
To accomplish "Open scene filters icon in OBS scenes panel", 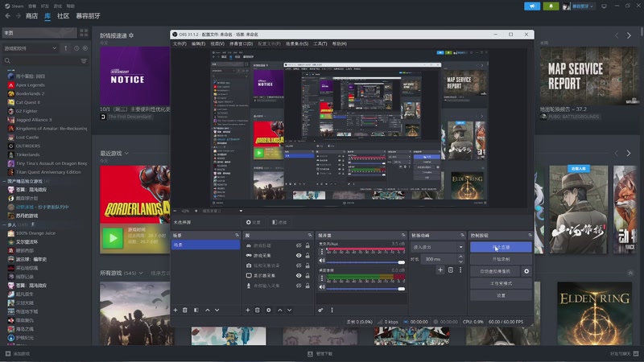I will pyautogui.click(x=196, y=311).
